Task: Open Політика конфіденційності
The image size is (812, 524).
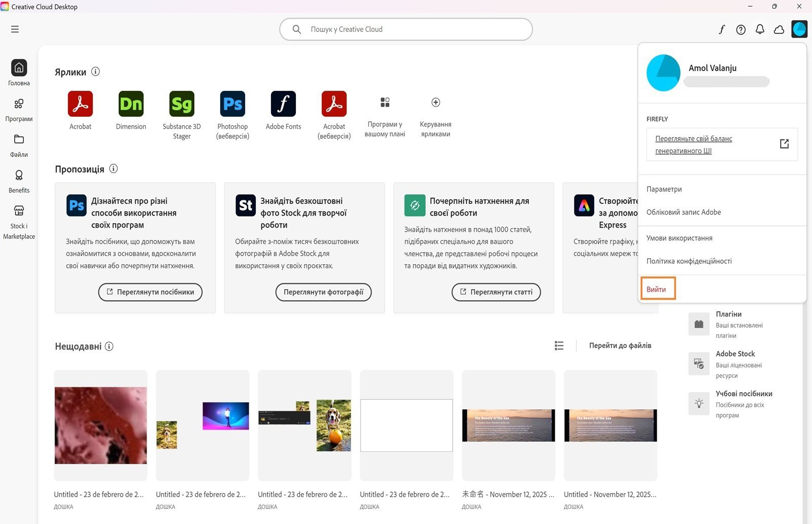Action: (689, 261)
